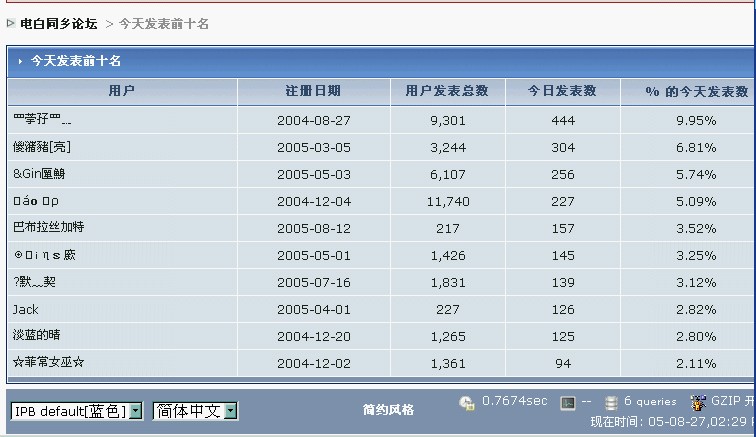756x437 pixels.
Task: Open the 电白同乡论坛 breadcrumb link
Action: [x=59, y=23]
